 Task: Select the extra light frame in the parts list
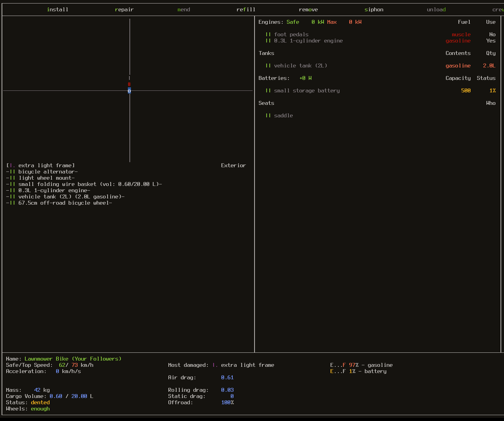(41, 166)
